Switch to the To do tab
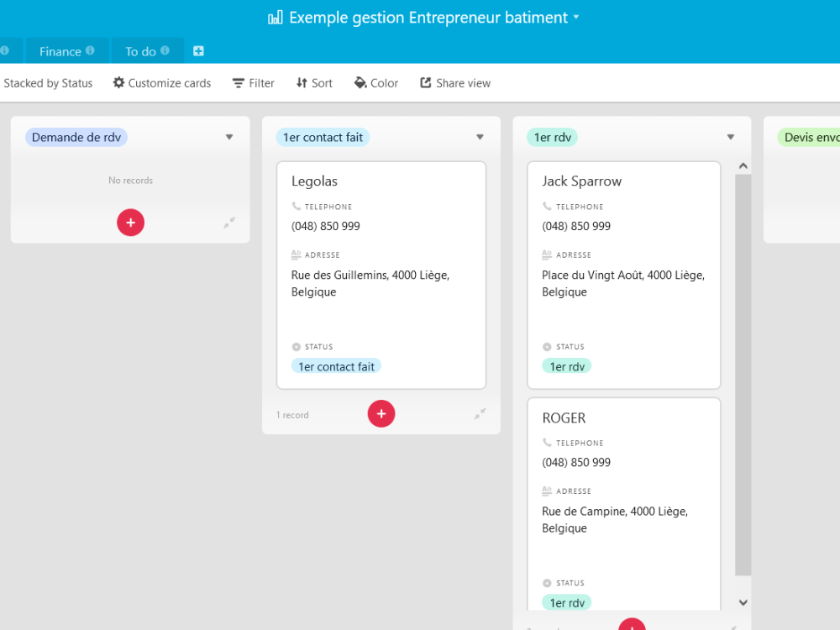840x630 pixels. (x=141, y=50)
